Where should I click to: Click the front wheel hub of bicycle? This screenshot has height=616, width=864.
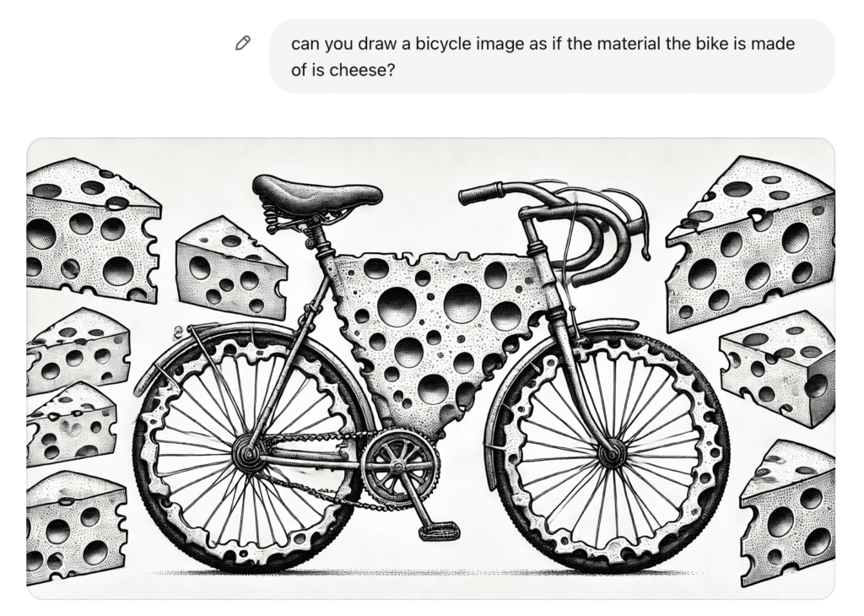click(x=612, y=455)
